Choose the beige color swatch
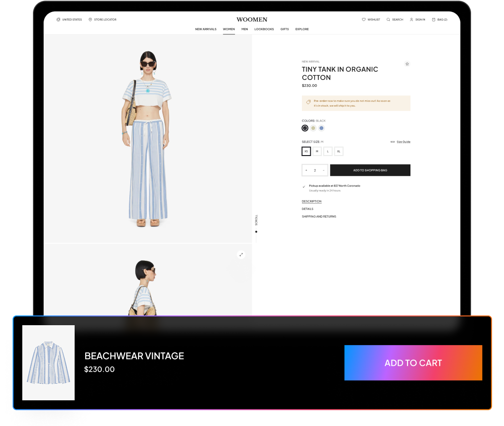 [314, 128]
